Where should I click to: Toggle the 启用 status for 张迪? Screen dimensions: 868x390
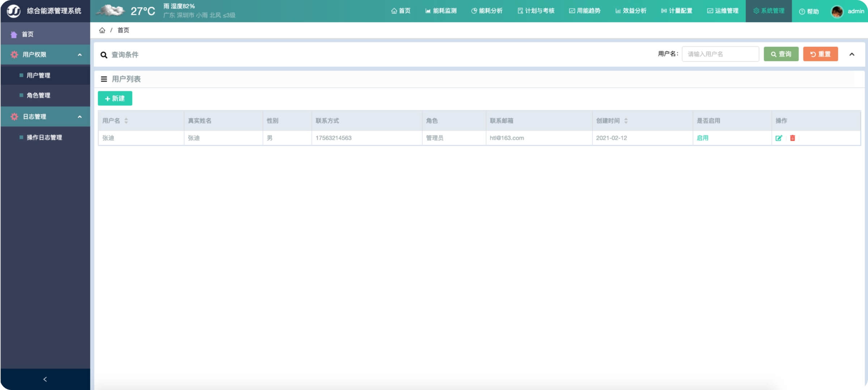click(x=702, y=138)
